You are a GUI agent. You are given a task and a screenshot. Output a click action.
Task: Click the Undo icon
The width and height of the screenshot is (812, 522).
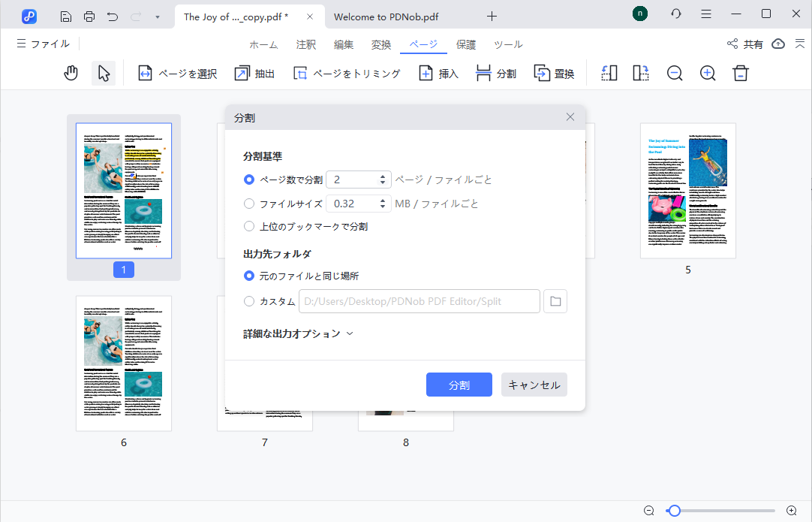click(113, 16)
